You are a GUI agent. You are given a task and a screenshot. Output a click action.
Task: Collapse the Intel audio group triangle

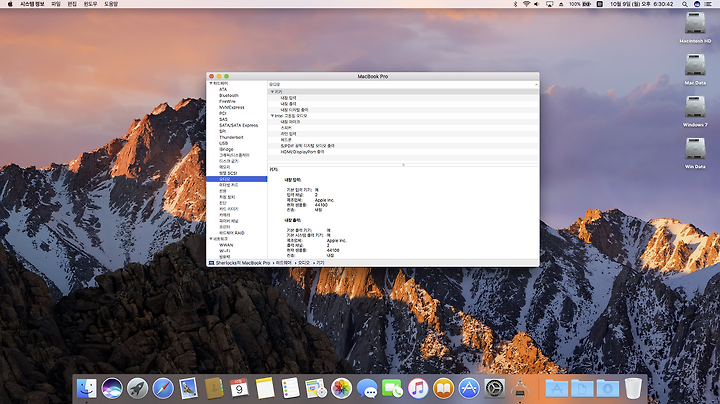pyautogui.click(x=272, y=116)
